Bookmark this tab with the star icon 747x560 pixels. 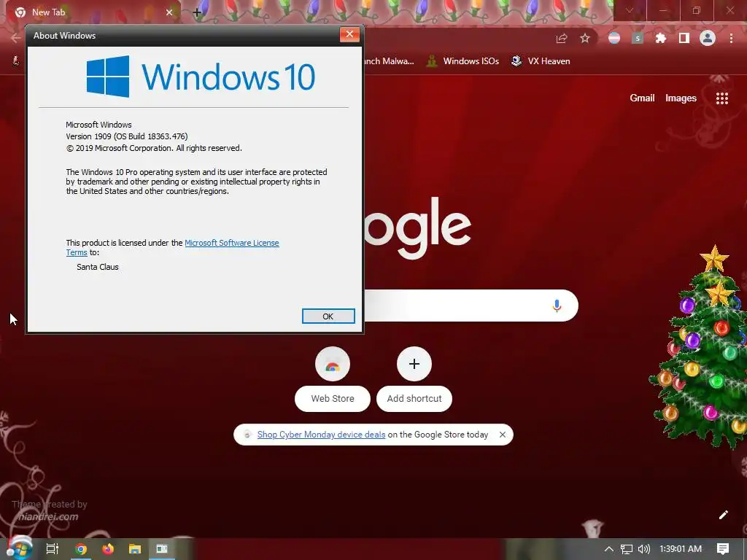click(585, 38)
